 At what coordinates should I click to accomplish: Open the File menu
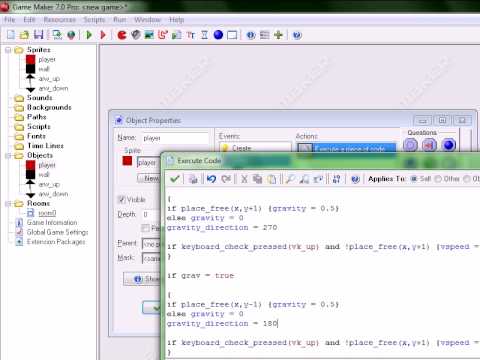10,20
